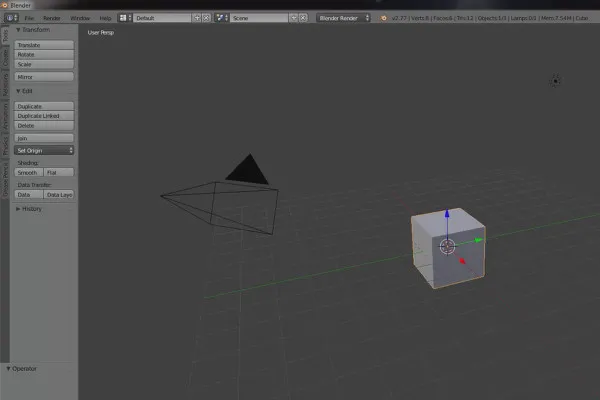Delete the current Scene with X icon

point(303,18)
